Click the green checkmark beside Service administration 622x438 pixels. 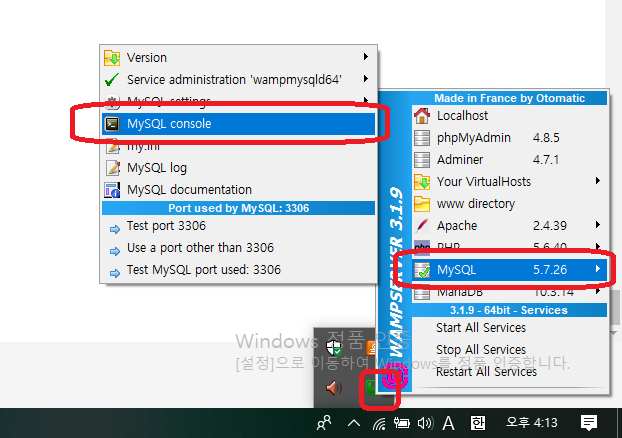112,80
